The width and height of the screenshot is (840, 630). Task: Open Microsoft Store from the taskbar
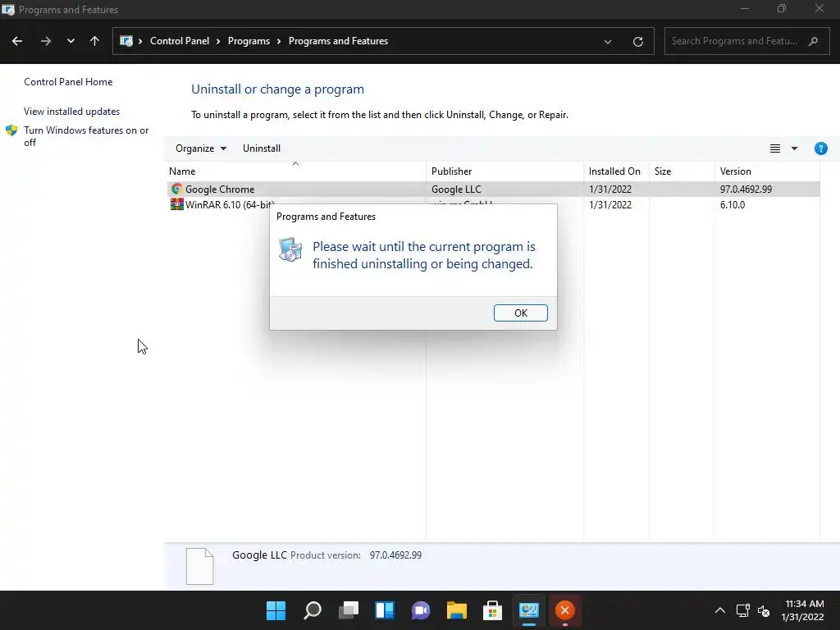(x=492, y=610)
